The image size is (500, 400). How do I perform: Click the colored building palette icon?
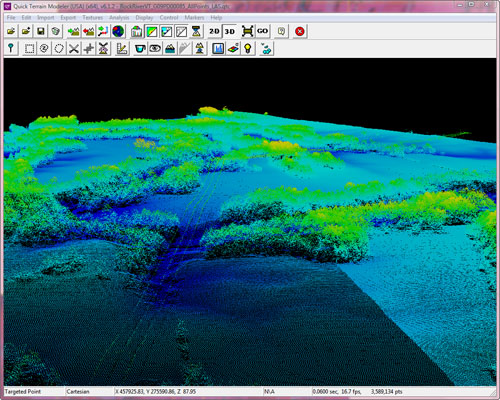coord(136,32)
